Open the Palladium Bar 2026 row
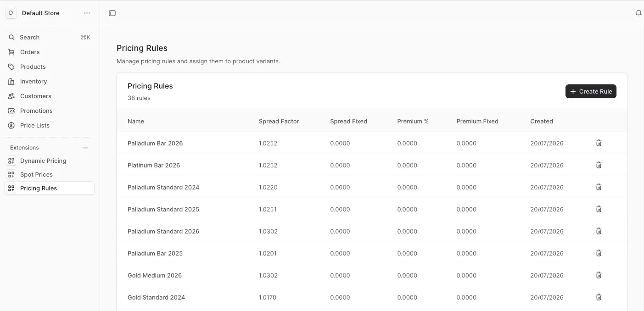Image resolution: width=644 pixels, height=311 pixels. [372, 143]
